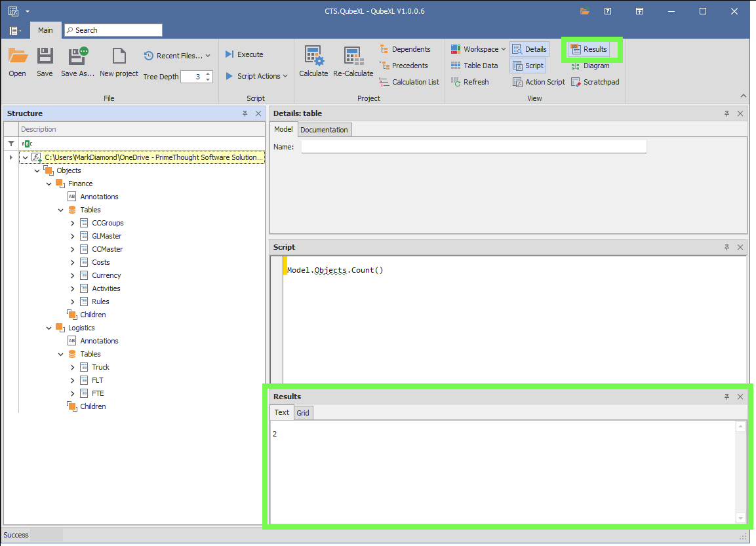
Task: Expand the CCGroups table node
Action: click(72, 223)
